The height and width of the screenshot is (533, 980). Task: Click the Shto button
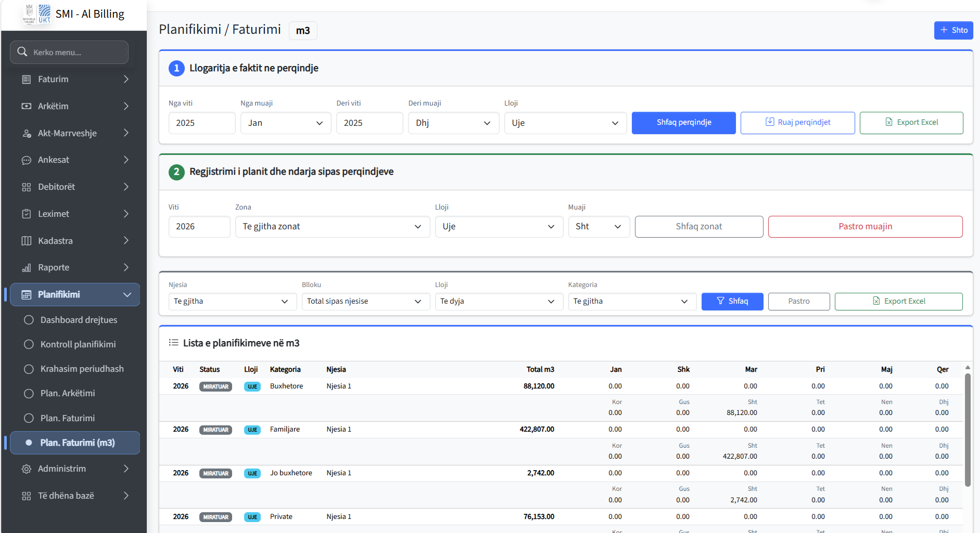tap(953, 30)
